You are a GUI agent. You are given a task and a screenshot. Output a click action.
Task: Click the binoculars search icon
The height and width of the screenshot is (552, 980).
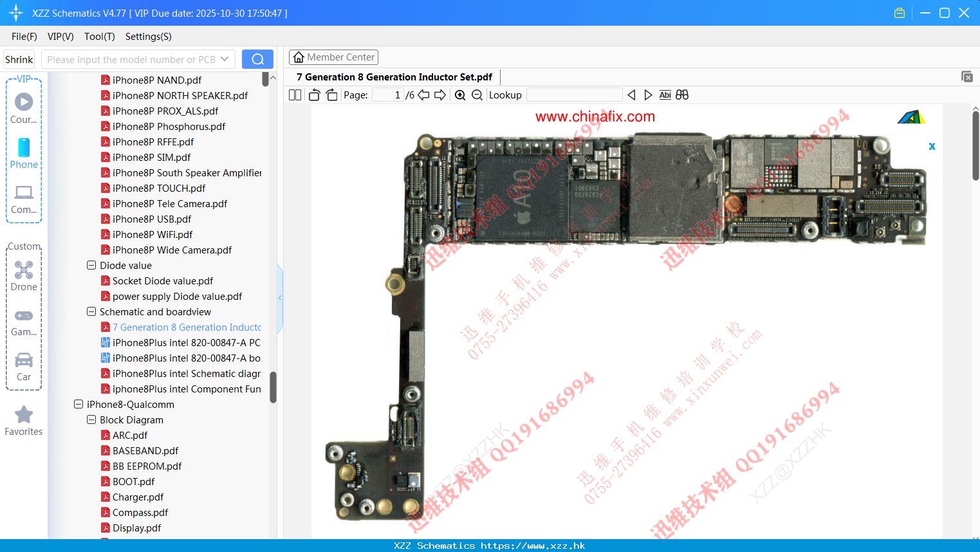tap(682, 95)
